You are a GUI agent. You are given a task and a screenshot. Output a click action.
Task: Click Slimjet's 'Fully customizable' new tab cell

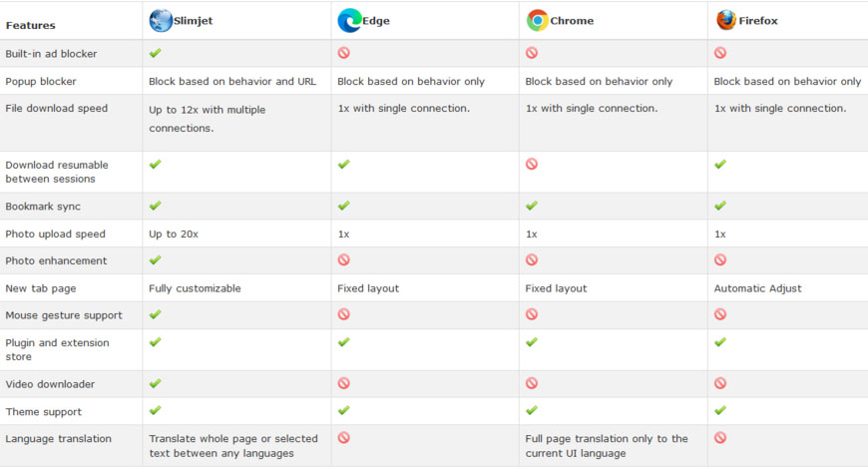pos(195,288)
